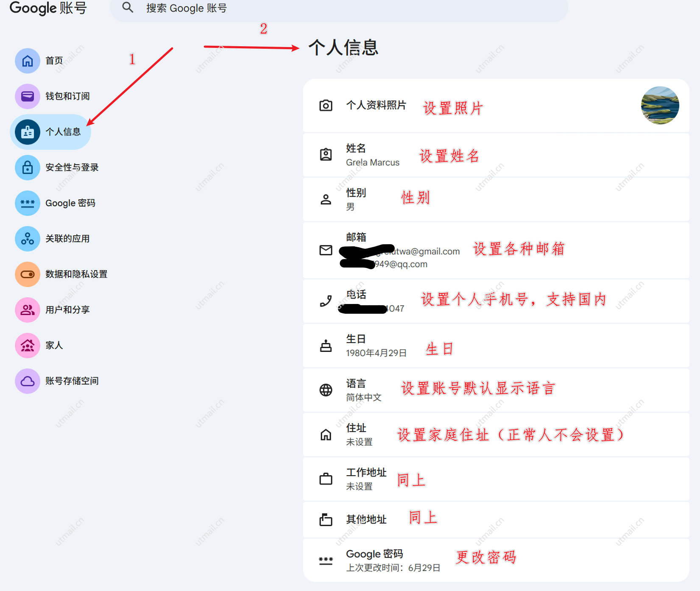Click the landscape profile photo thumbnail

tap(660, 105)
